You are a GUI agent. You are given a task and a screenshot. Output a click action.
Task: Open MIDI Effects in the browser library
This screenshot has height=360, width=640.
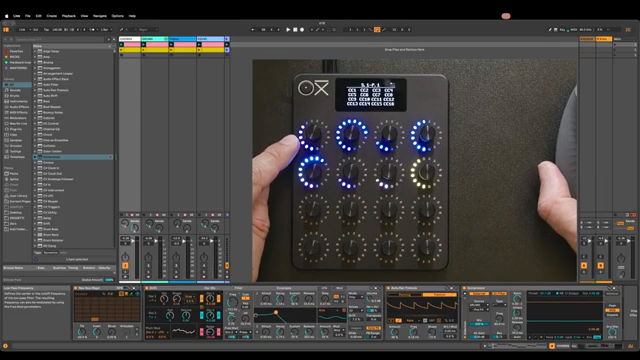click(18, 112)
